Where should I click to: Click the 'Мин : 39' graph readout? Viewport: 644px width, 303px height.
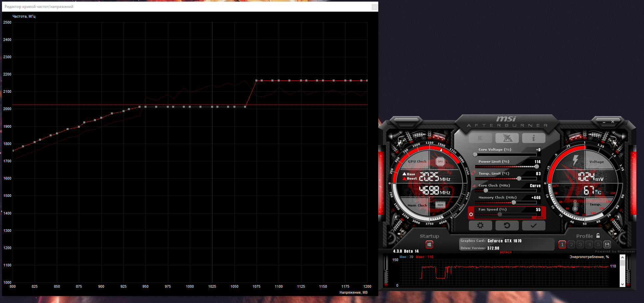pos(406,257)
